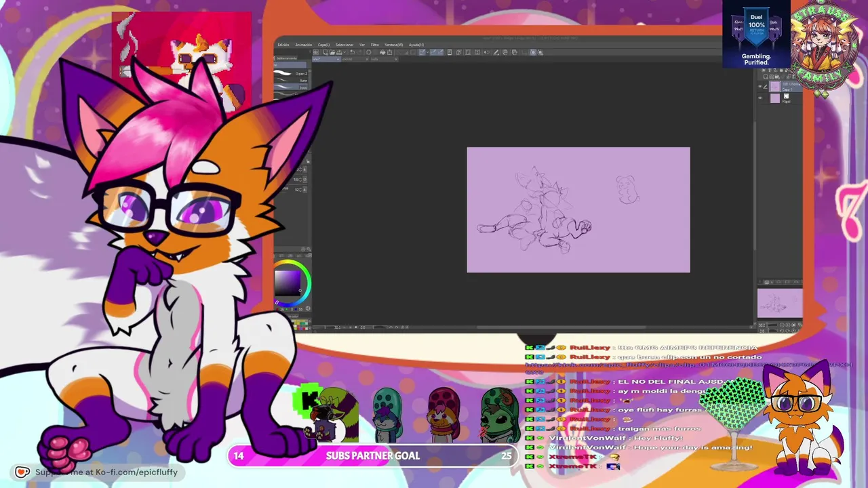Screen dimensions: 868x488
Task: Open the Ventana(W) menu
Action: [394, 45]
